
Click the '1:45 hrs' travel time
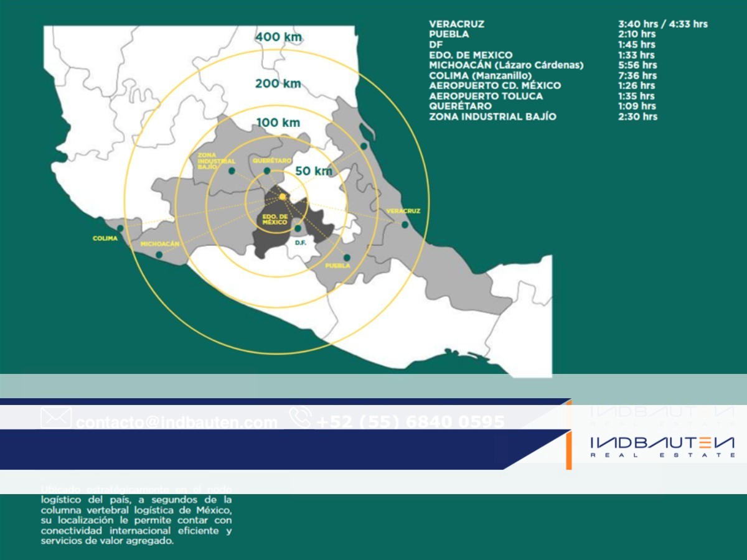(637, 45)
